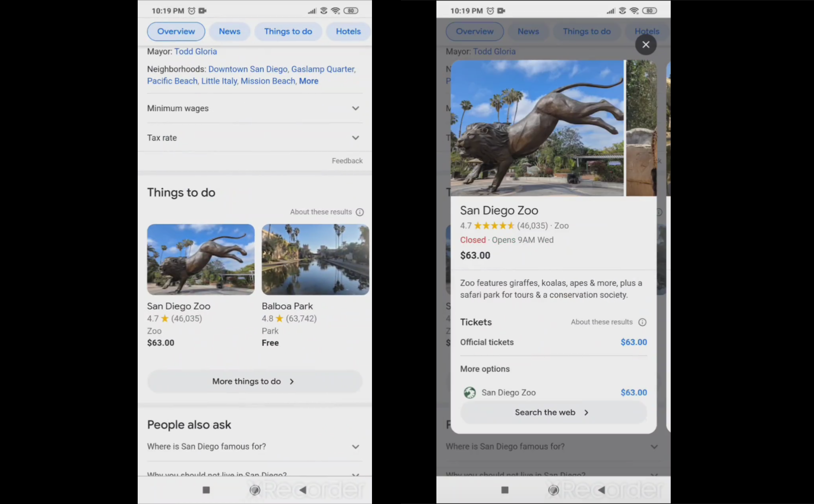Tap More options label in popup
The height and width of the screenshot is (504, 814).
click(485, 369)
